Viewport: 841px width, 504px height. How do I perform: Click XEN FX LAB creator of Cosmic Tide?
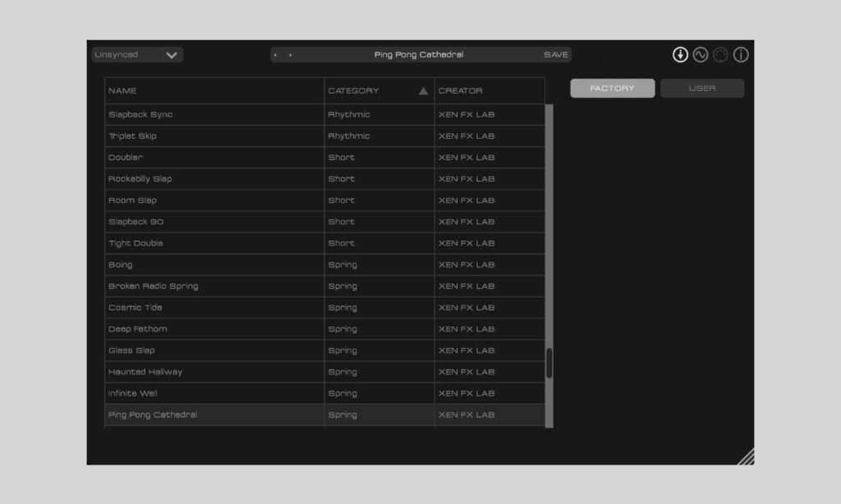coord(466,307)
